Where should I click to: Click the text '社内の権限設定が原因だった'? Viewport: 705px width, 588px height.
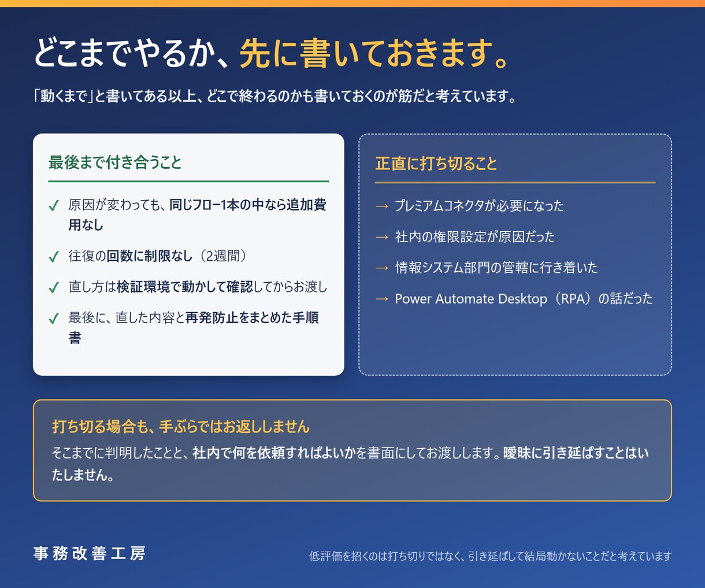(x=474, y=237)
